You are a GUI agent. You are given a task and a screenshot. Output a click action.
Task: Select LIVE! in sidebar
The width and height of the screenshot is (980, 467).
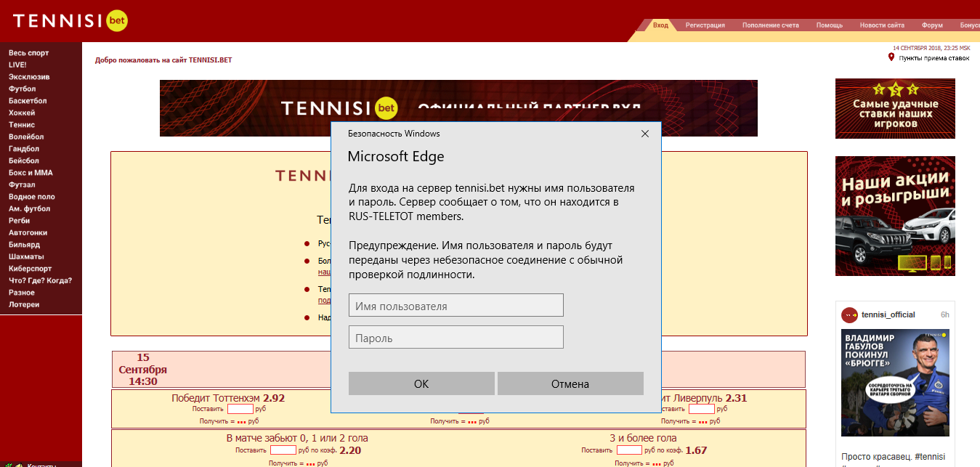pos(17,65)
